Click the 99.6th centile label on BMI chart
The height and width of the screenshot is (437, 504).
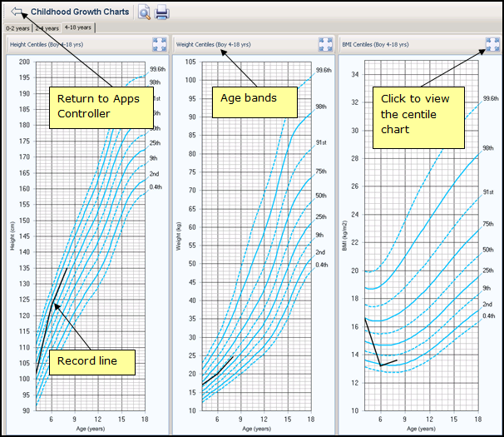point(490,99)
